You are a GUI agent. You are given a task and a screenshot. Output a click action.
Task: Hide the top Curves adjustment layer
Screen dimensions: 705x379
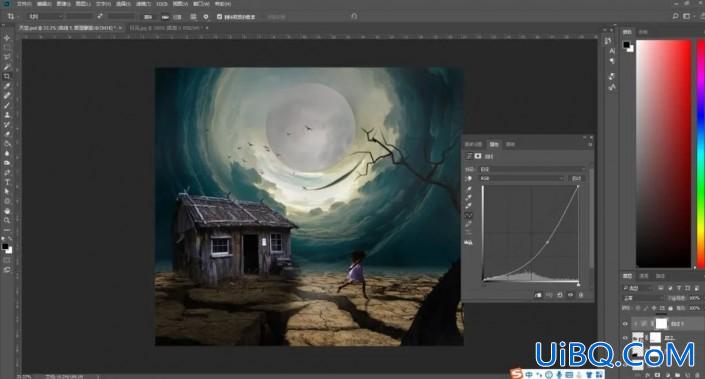coord(625,323)
